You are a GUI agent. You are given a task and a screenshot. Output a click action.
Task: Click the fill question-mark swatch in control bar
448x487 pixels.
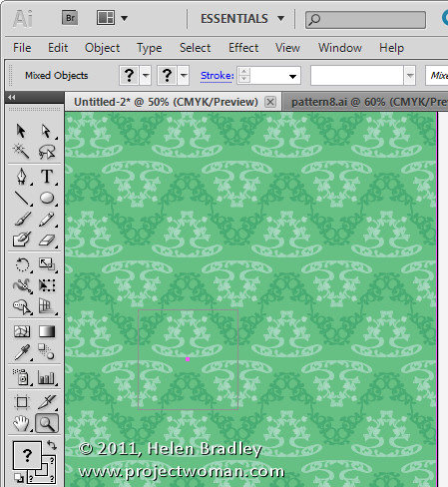130,76
